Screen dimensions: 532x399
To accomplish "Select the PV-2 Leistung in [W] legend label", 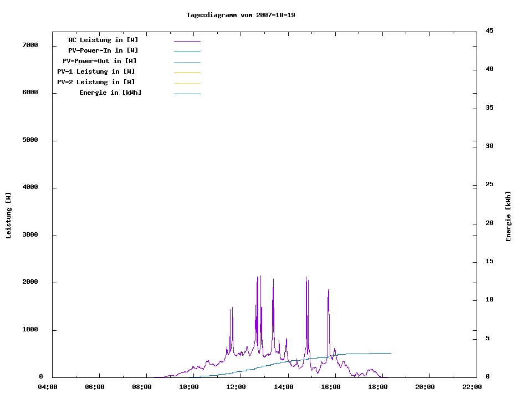I will (96, 82).
